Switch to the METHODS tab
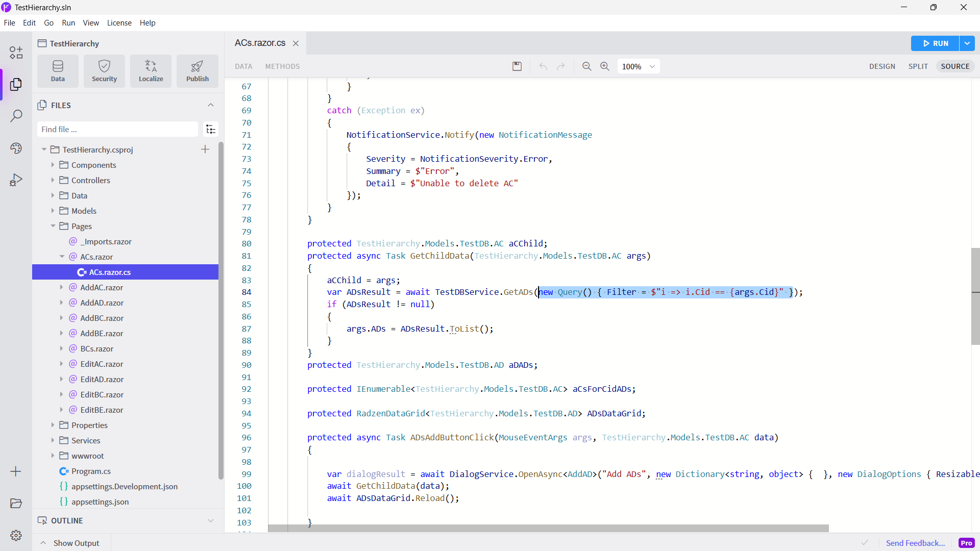 (x=282, y=66)
